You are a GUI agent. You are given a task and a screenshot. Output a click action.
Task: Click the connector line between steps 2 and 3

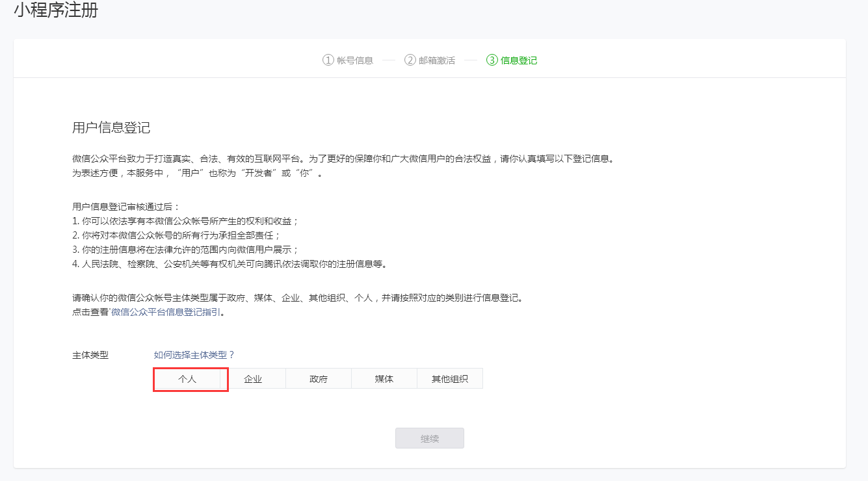471,59
